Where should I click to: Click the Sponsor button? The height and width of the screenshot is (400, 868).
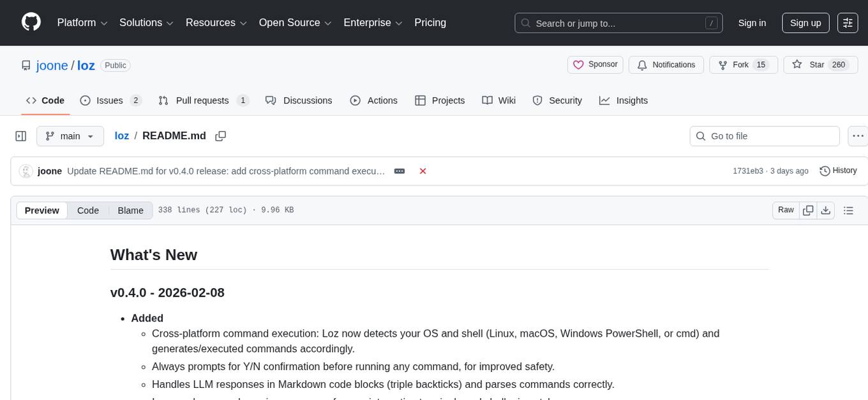pos(595,65)
